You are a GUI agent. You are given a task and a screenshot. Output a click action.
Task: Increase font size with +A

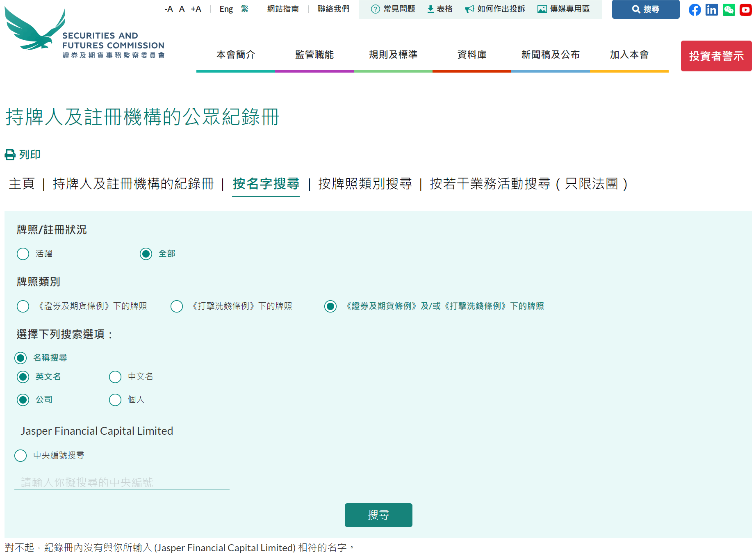(x=196, y=9)
